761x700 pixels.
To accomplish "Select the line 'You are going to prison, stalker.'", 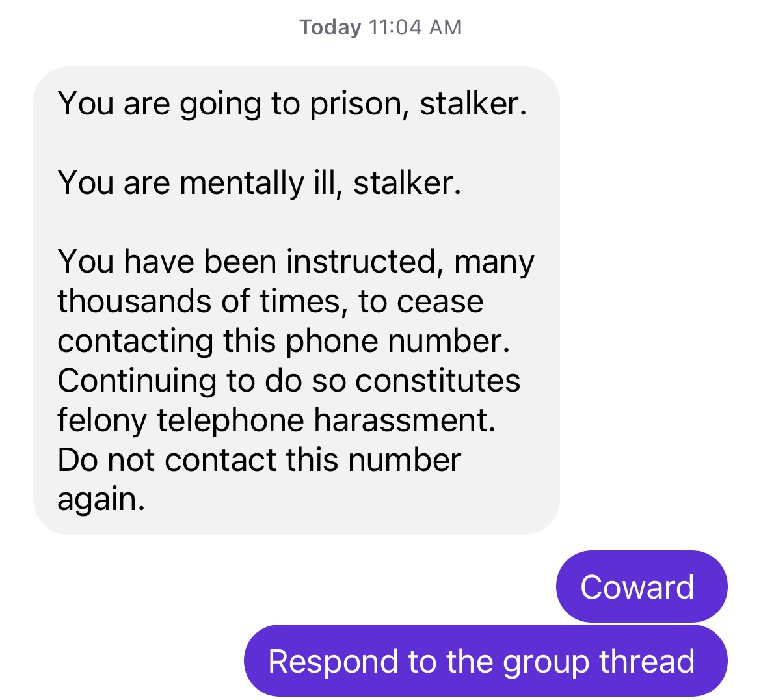I will [292, 104].
